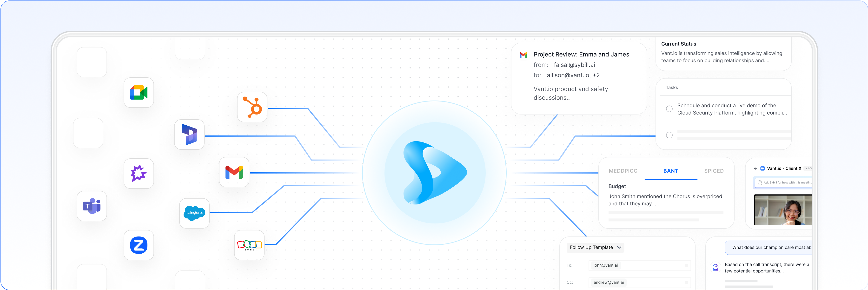Click recipient allison@vant.io, +2
Image resolution: width=868 pixels, height=290 pixels.
[573, 75]
